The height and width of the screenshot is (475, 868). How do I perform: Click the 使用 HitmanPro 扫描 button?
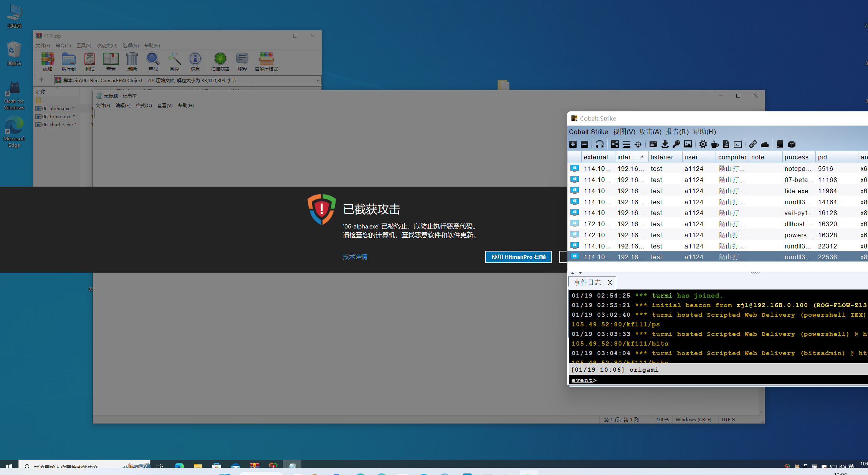pyautogui.click(x=518, y=257)
